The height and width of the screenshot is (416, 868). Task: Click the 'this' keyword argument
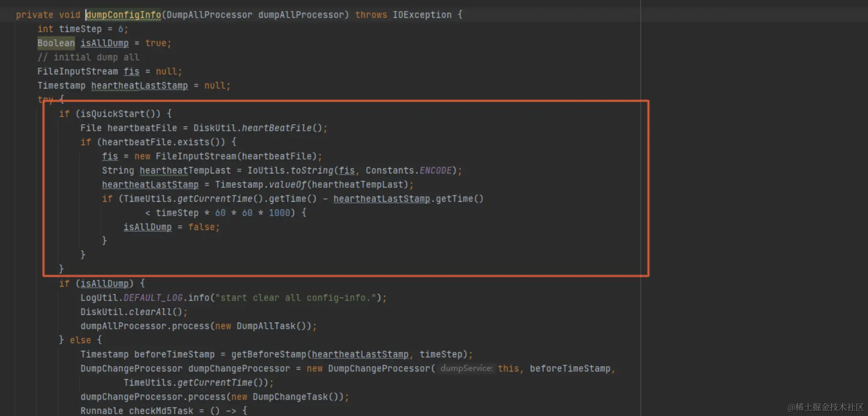click(508, 368)
